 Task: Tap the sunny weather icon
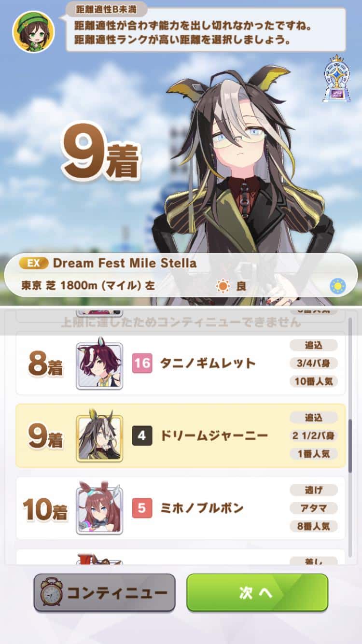[x=337, y=286]
